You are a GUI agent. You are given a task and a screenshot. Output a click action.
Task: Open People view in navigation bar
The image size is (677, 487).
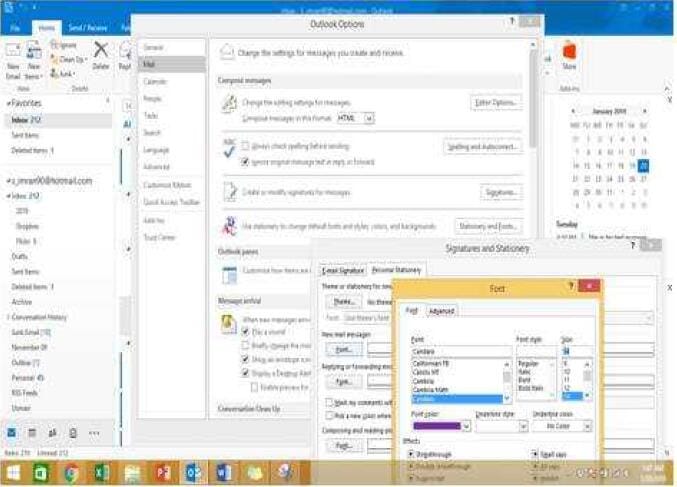(x=52, y=432)
